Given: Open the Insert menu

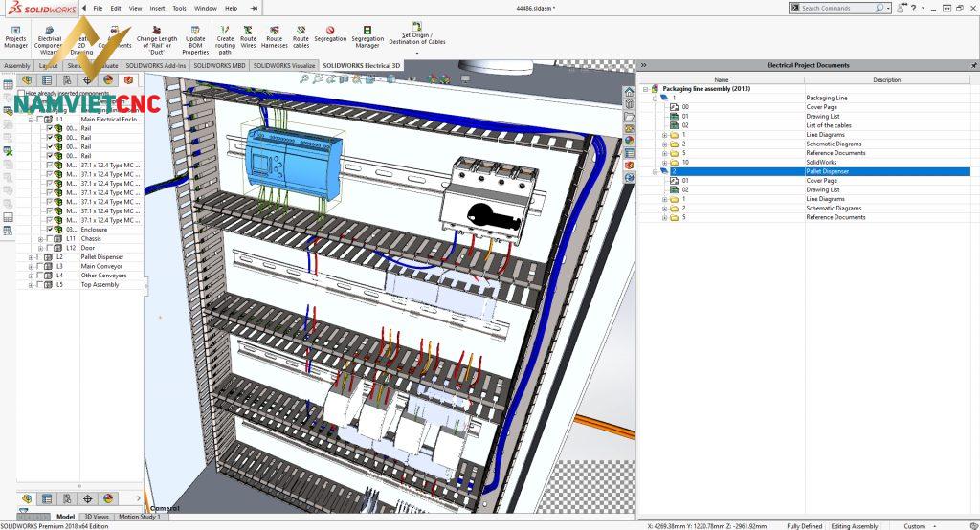Looking at the screenshot, I should [158, 8].
